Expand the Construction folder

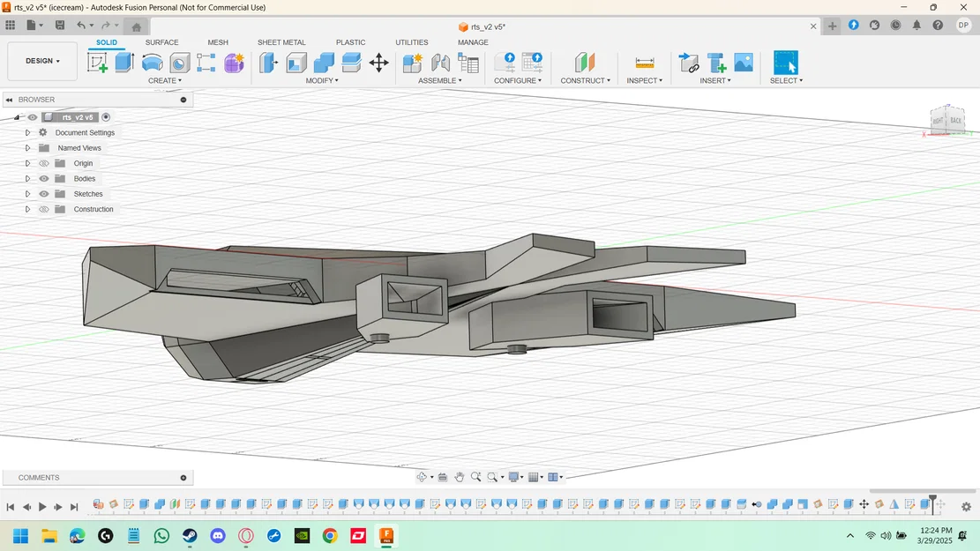click(27, 209)
